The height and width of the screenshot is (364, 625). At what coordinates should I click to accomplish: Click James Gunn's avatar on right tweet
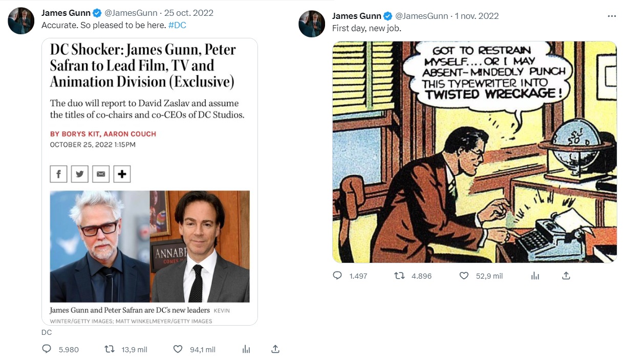click(x=312, y=24)
